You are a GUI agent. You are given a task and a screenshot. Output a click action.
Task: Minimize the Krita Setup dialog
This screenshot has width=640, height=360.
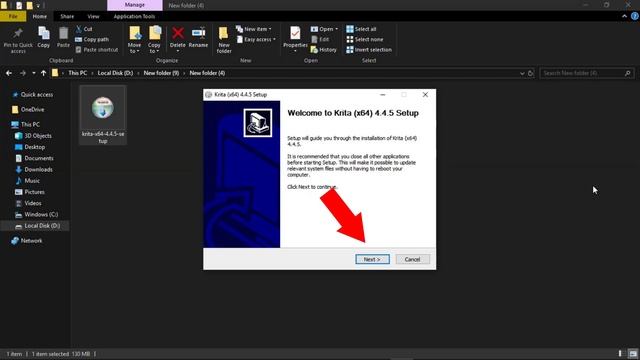[x=382, y=94]
